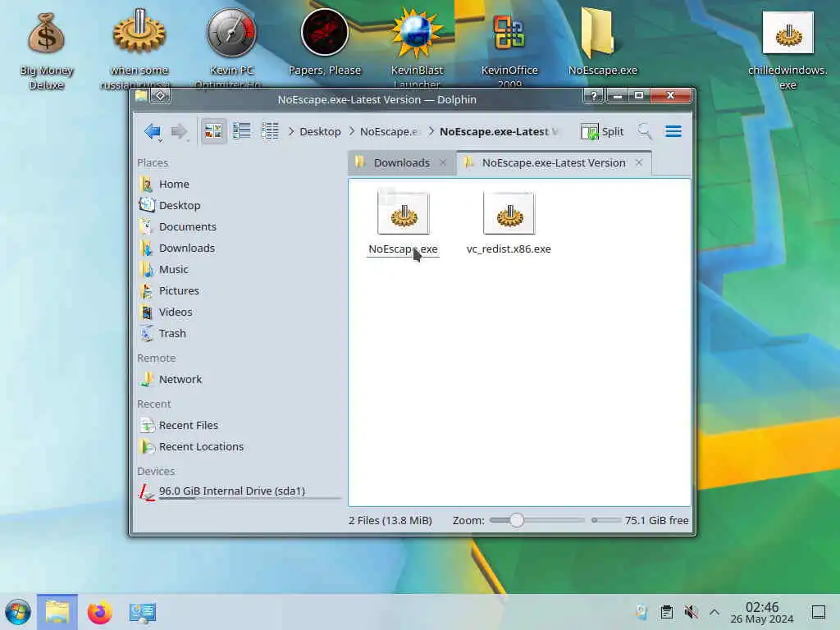The image size is (840, 630).
Task: Switch to Details view mode
Action: click(x=269, y=131)
